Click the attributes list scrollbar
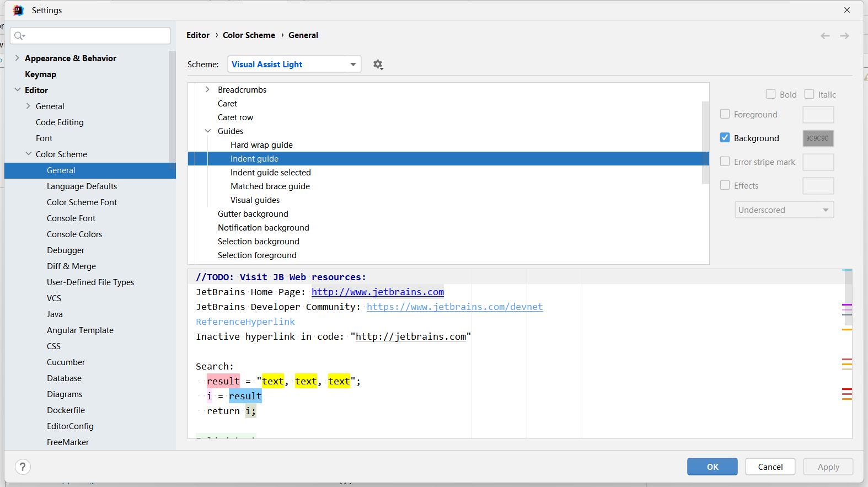868x487 pixels. [x=705, y=142]
